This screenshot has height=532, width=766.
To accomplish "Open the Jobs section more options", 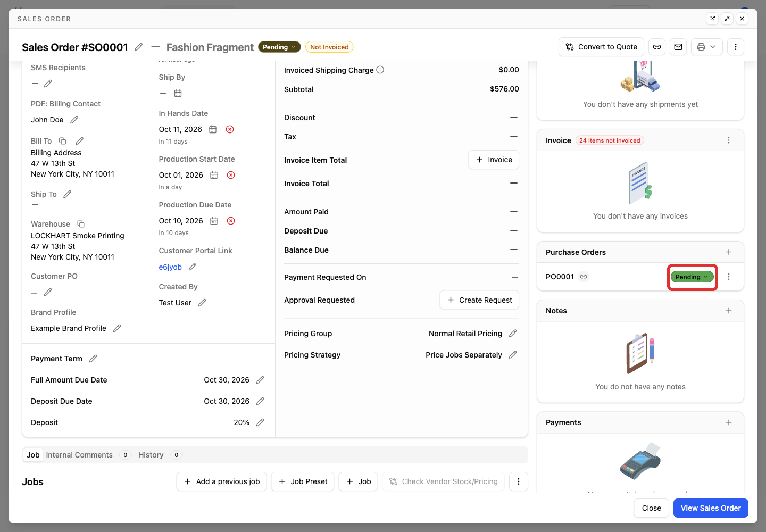I will point(519,481).
